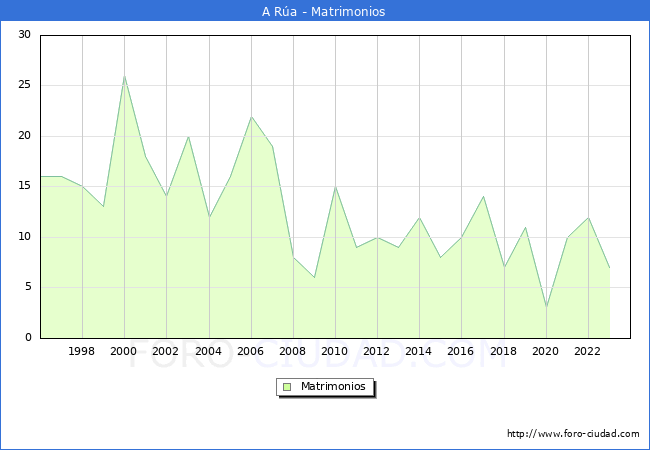Click the 2006 peak on the line
650x450 pixels.
pyautogui.click(x=251, y=116)
